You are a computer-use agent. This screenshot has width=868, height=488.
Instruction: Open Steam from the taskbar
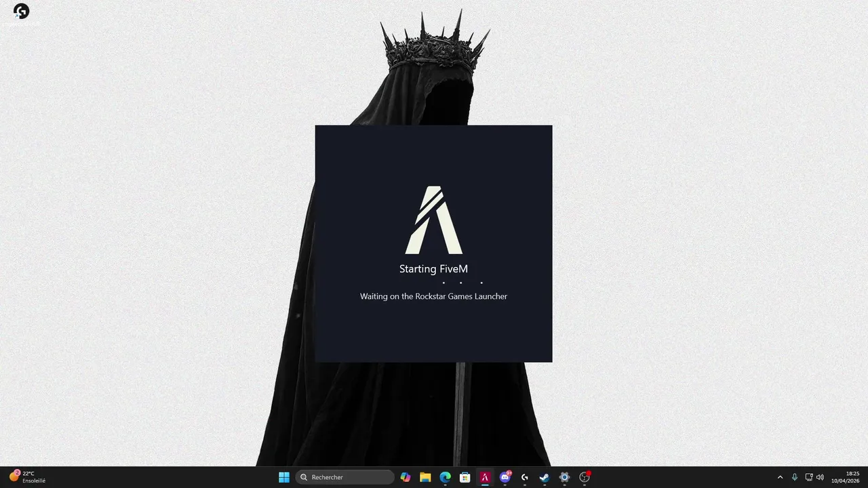coord(545,477)
